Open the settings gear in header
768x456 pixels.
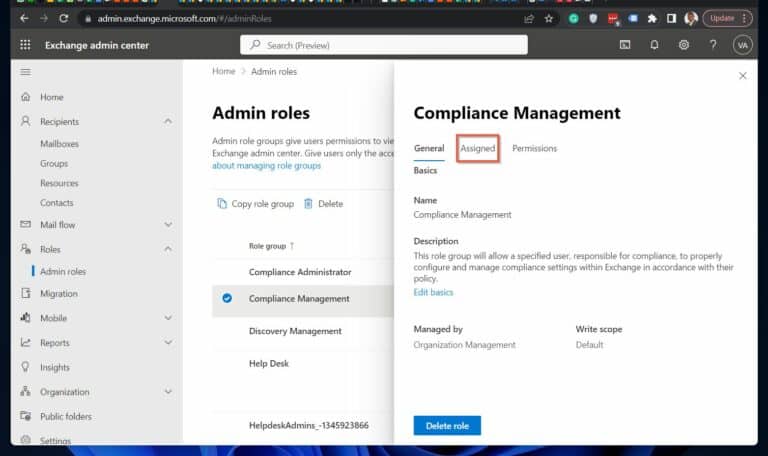tap(684, 45)
